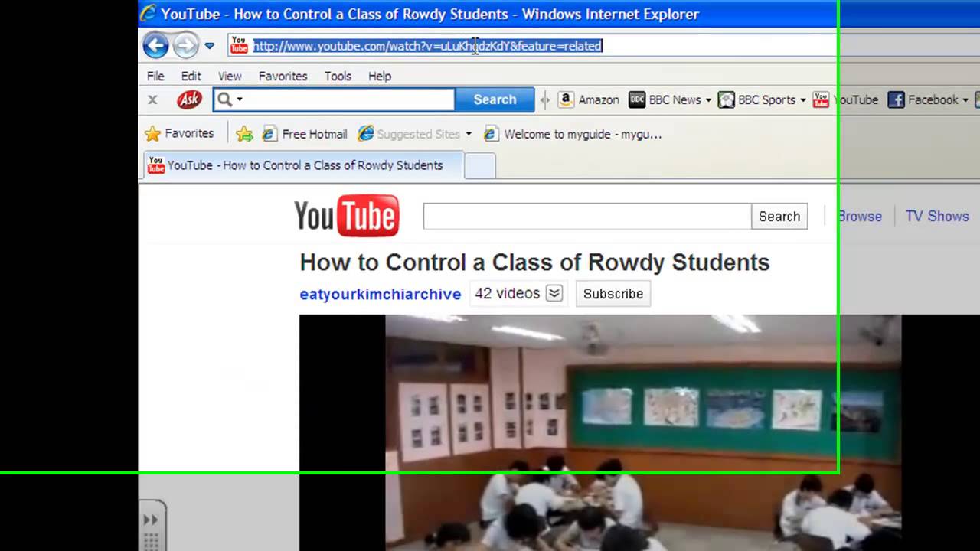Click the Internet Explorer title bar icon
980x551 pixels.
[x=148, y=13]
